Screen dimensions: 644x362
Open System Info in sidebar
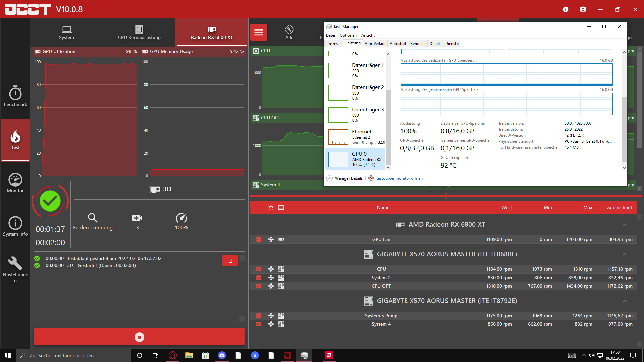point(15,226)
